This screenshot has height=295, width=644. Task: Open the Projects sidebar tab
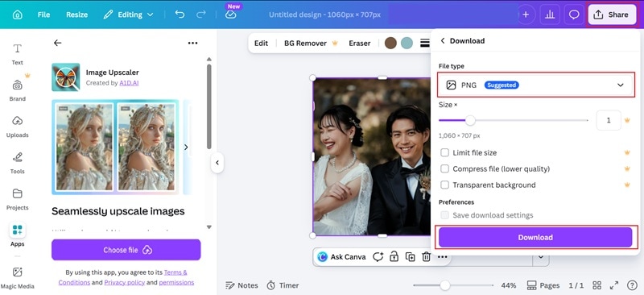click(17, 199)
